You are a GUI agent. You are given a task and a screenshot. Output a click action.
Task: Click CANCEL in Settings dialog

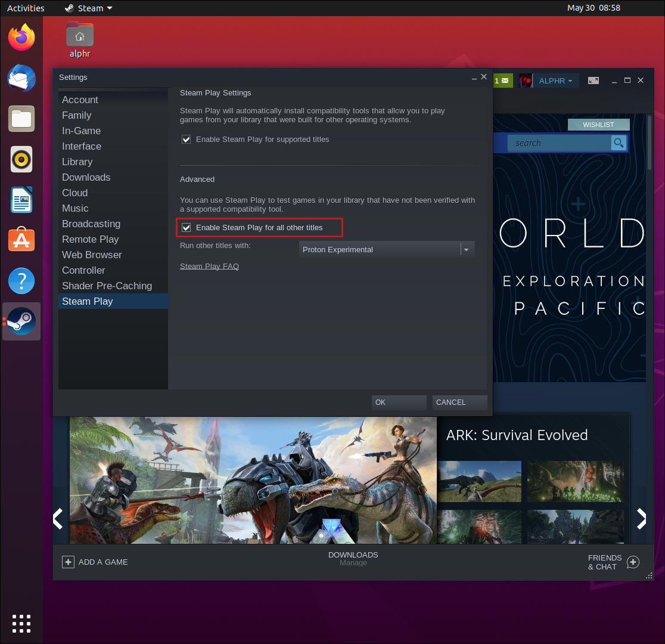460,402
